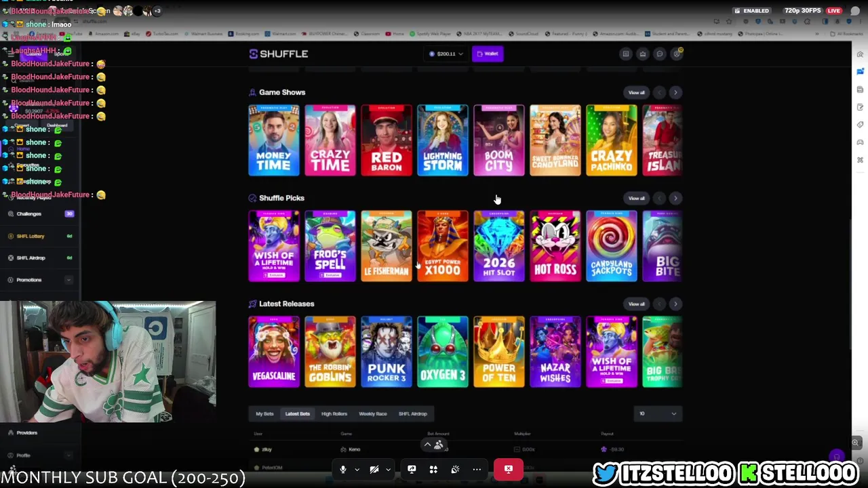Open the Sweet Bonanza Candyland game tile
This screenshot has width=868, height=488.
(555, 140)
